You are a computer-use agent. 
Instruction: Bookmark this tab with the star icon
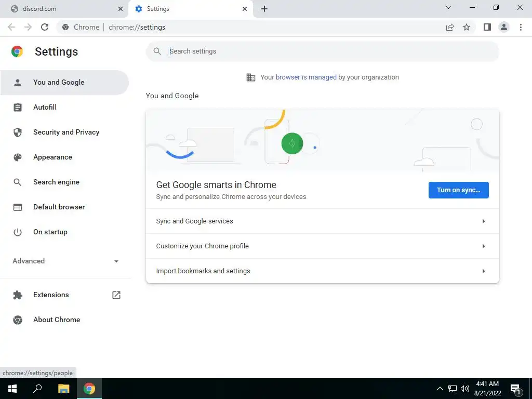(467, 27)
